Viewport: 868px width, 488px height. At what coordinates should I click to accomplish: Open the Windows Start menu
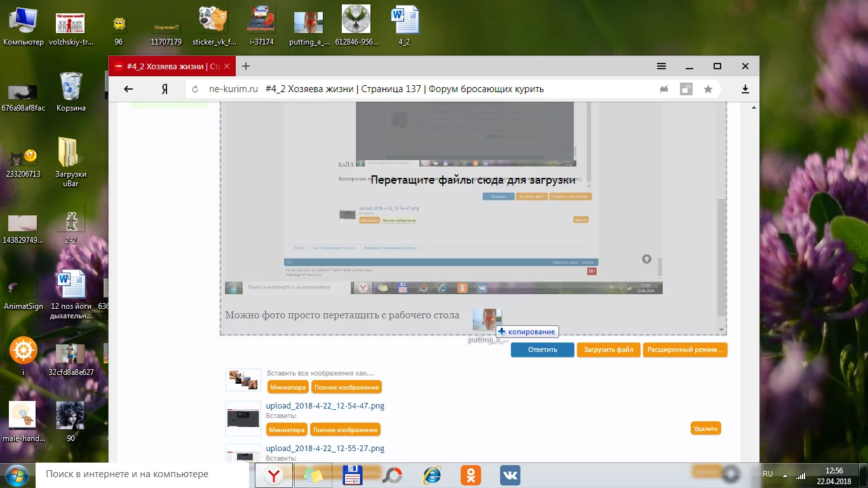tap(17, 475)
